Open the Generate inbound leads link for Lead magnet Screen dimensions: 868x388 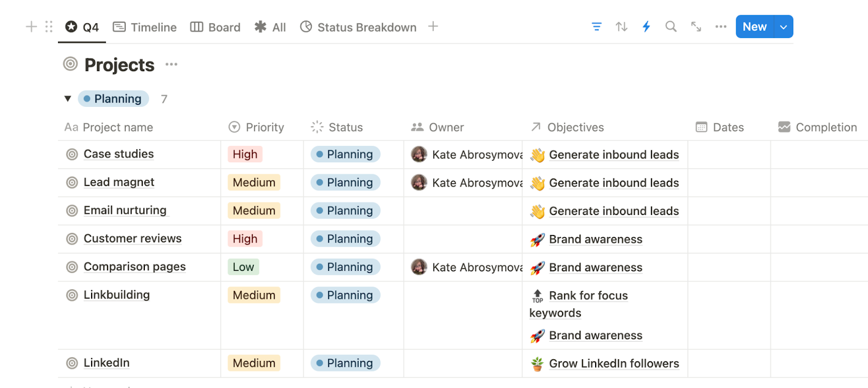pyautogui.click(x=614, y=183)
